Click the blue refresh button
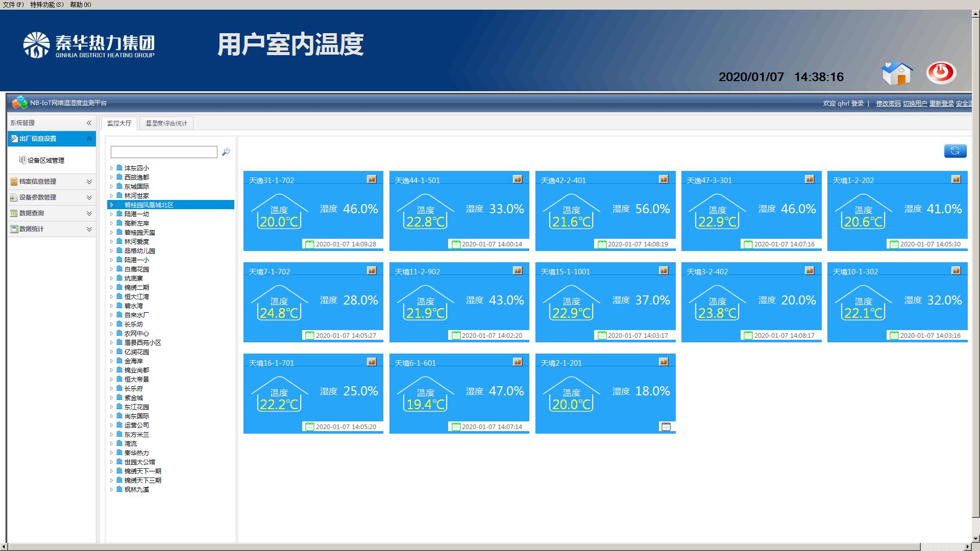The width and height of the screenshot is (980, 551). pos(954,151)
